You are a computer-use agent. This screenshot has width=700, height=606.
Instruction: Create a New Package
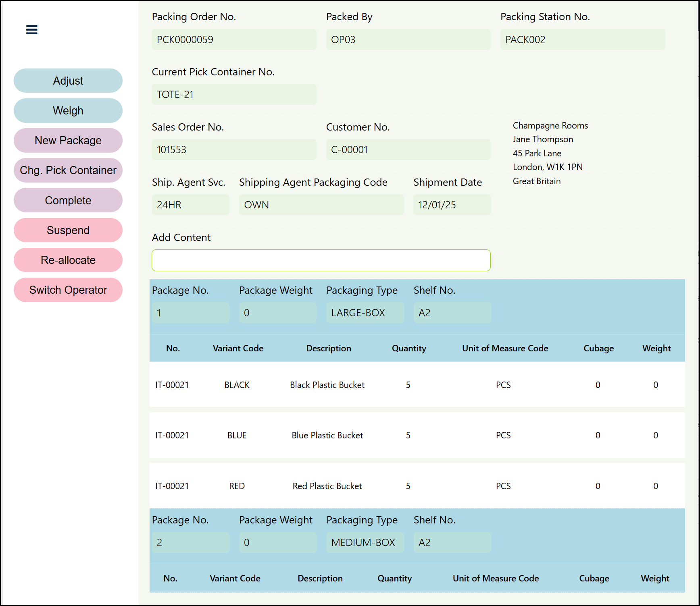(x=68, y=141)
